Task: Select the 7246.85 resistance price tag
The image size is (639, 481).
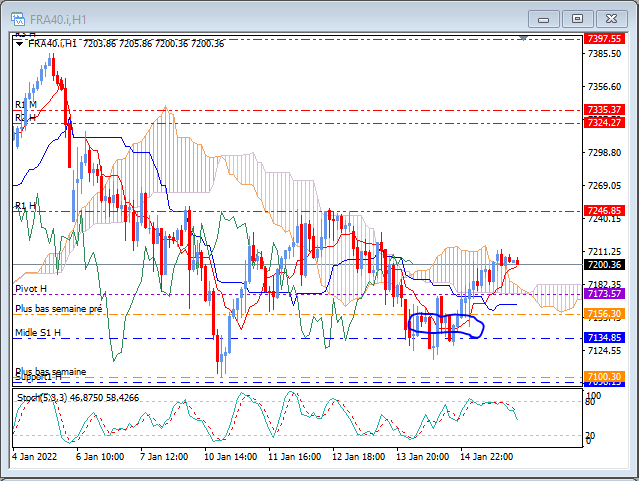Action: (604, 211)
